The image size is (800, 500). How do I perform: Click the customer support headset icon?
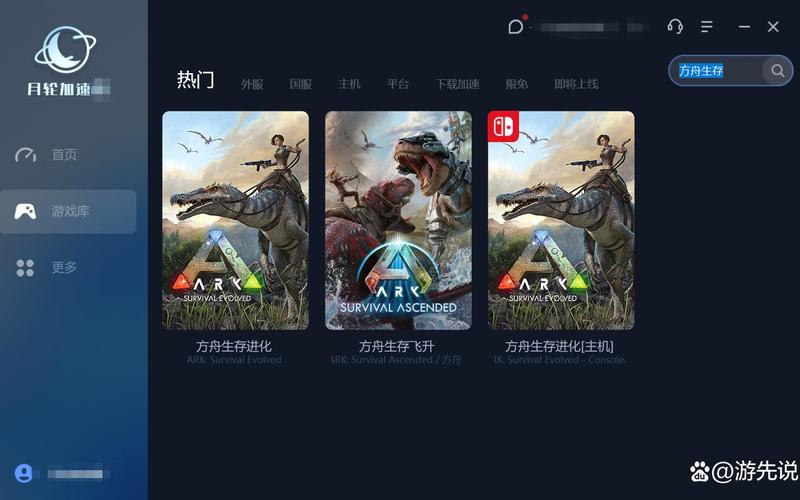pos(675,26)
